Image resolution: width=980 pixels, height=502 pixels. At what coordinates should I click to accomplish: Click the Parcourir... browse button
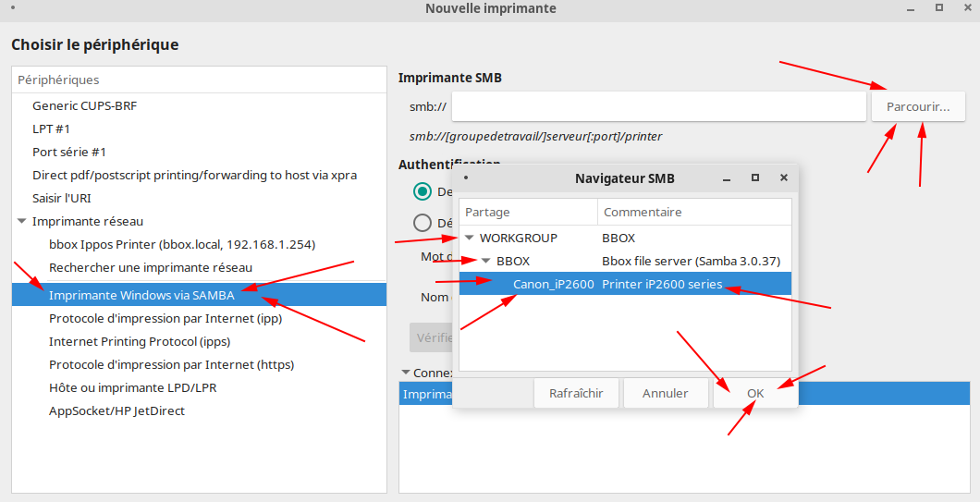click(917, 106)
